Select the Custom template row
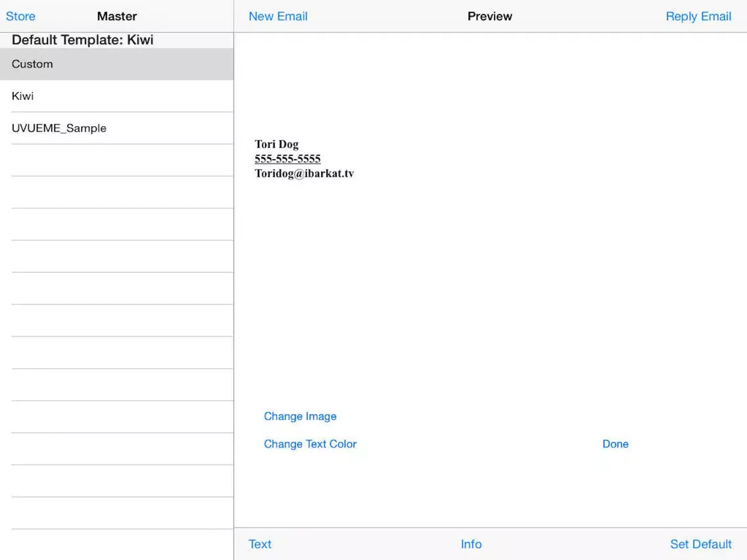747x560 pixels. tap(116, 64)
